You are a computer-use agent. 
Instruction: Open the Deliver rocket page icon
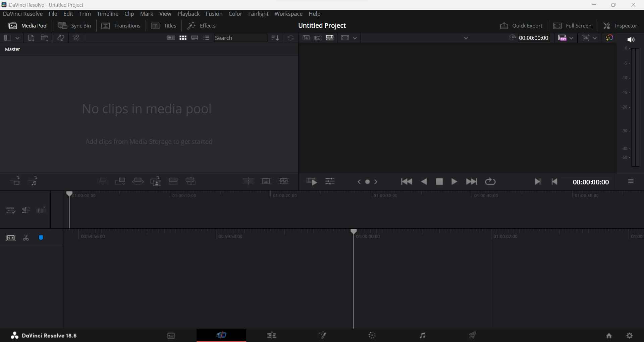[x=473, y=336]
